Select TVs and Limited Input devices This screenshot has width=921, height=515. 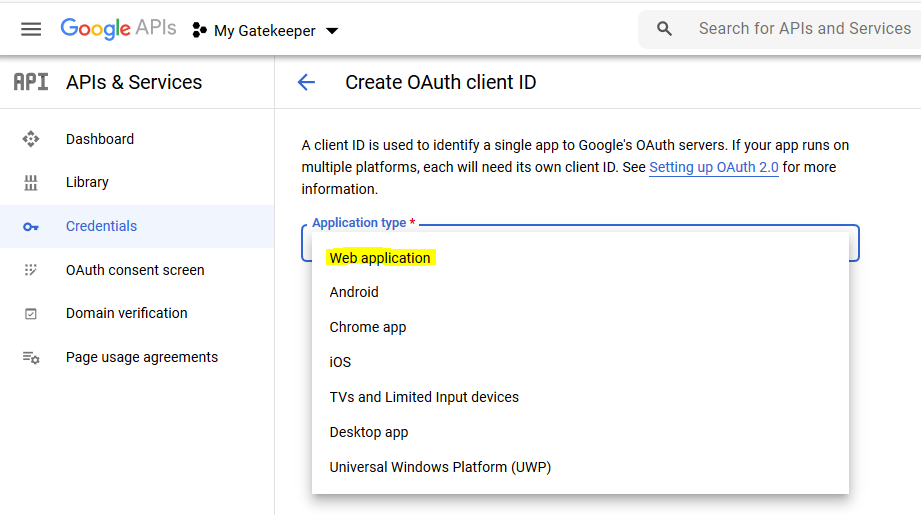pyautogui.click(x=424, y=397)
